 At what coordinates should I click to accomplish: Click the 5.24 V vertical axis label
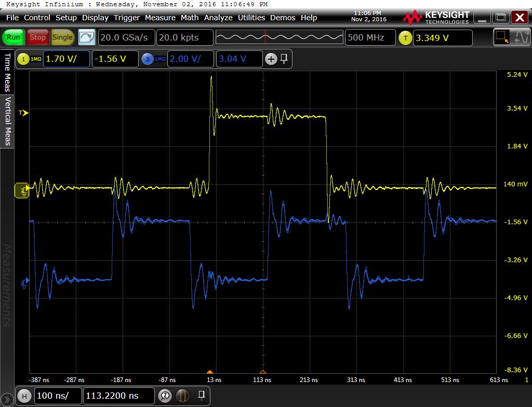(x=517, y=75)
